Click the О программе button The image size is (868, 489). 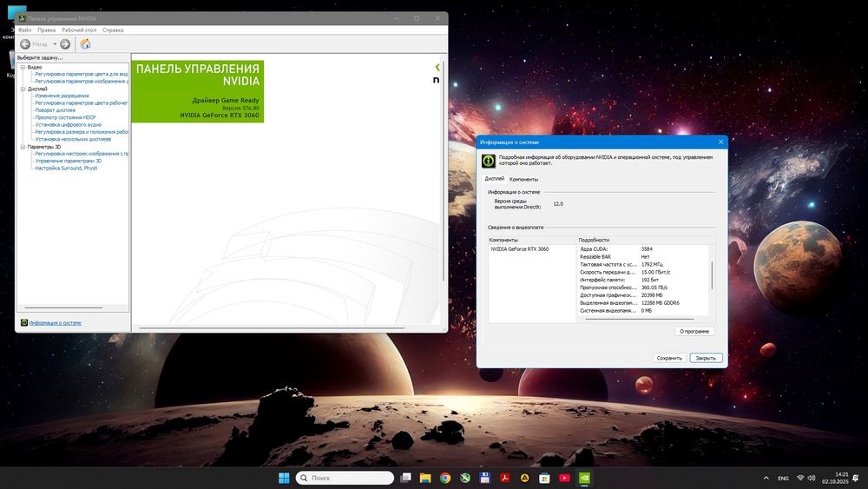[x=694, y=331]
